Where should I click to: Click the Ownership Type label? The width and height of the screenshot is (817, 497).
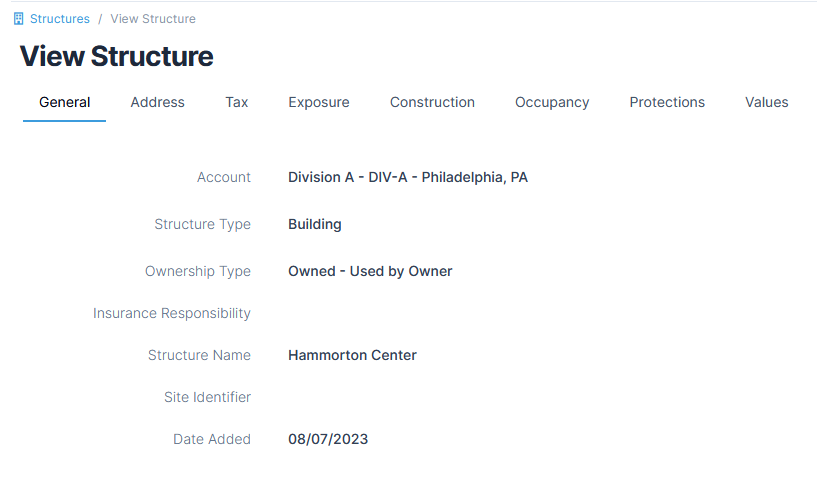[198, 271]
